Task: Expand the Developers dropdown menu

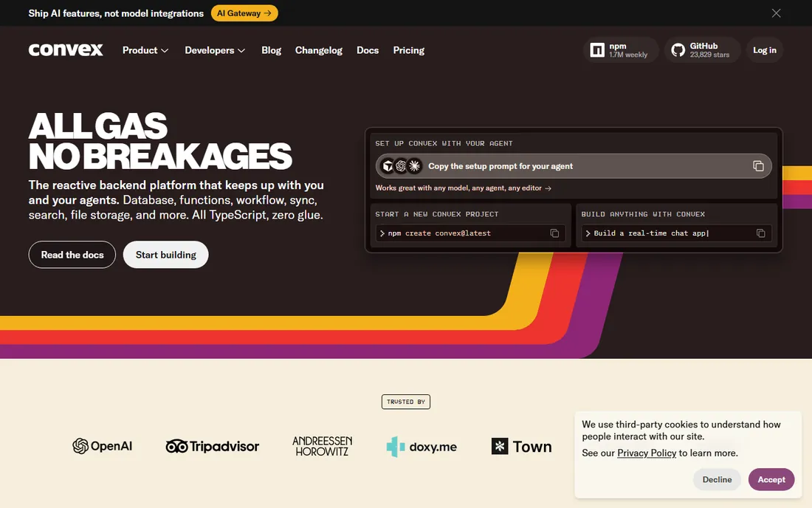Action: [215, 50]
